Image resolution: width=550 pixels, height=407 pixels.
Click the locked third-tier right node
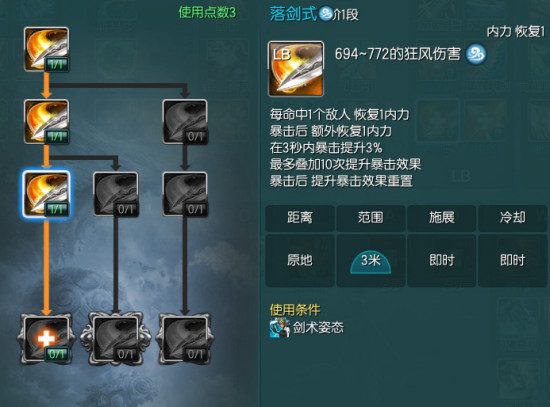tap(185, 194)
